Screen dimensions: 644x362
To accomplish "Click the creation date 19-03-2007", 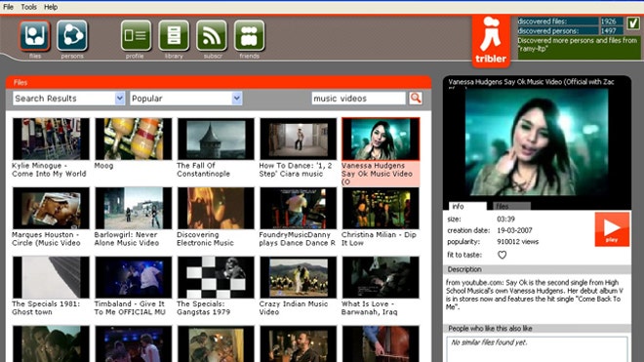I will pyautogui.click(x=514, y=230).
